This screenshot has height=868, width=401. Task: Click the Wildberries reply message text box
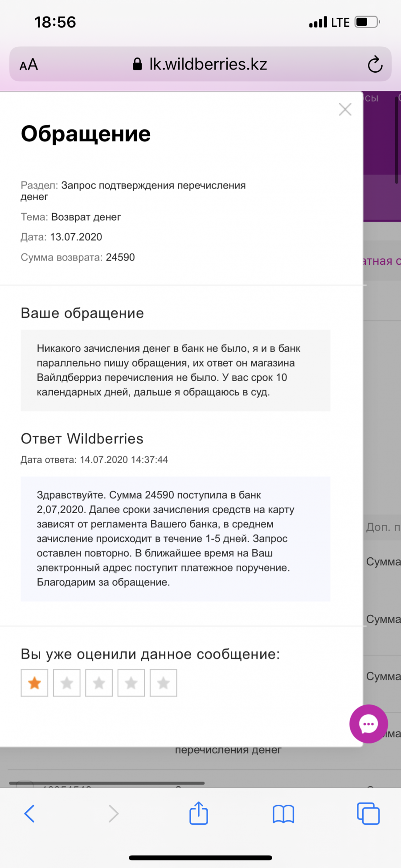pos(176,539)
